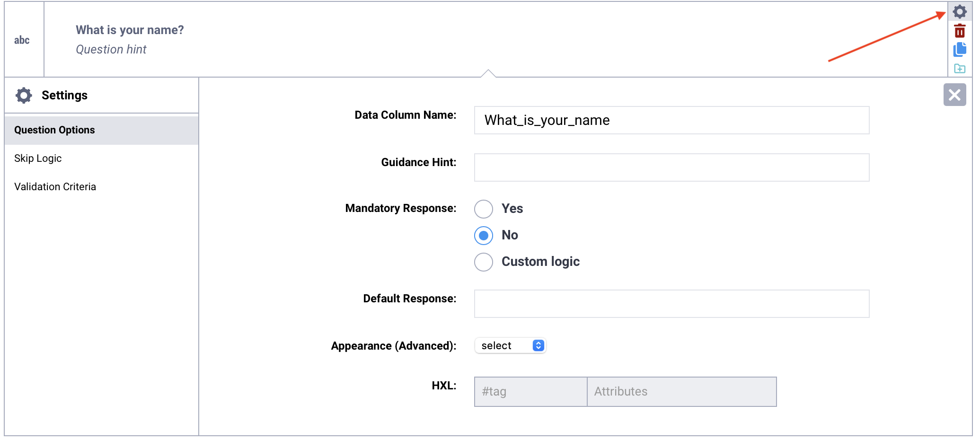Open the Validation Criteria section

[x=55, y=186]
